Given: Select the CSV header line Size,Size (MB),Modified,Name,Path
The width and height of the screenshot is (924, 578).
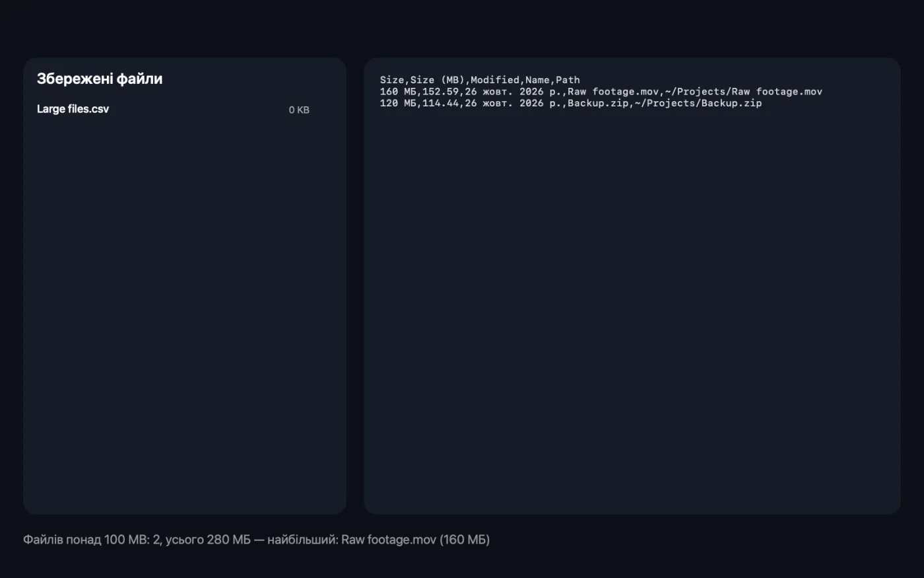Looking at the screenshot, I should point(480,80).
